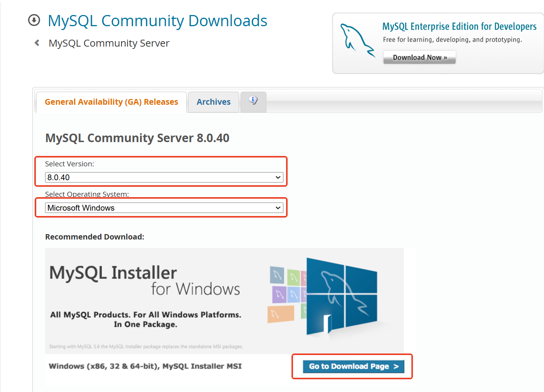The width and height of the screenshot is (544, 392).
Task: Open the Operating System dropdown showing Microsoft Windows
Action: pyautogui.click(x=164, y=208)
